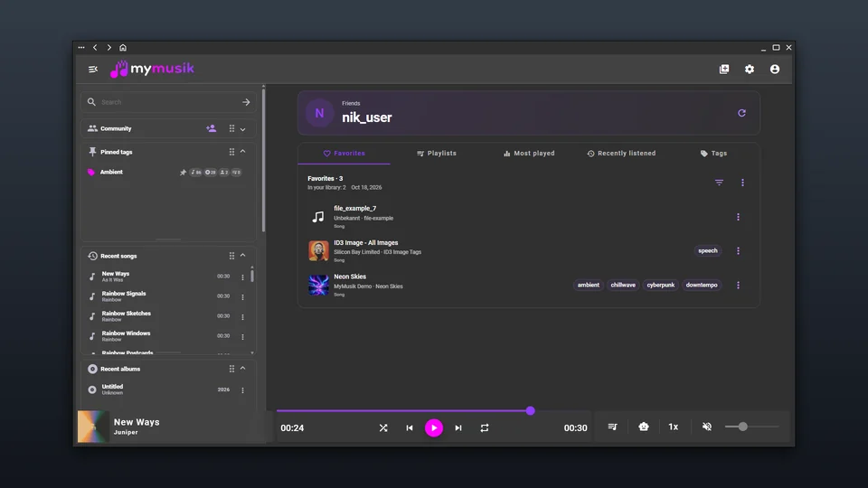Toggle shuffle playback

(x=383, y=427)
